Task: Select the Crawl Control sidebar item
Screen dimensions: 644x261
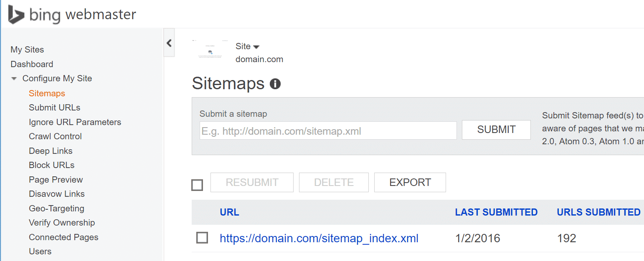Action: click(x=55, y=136)
